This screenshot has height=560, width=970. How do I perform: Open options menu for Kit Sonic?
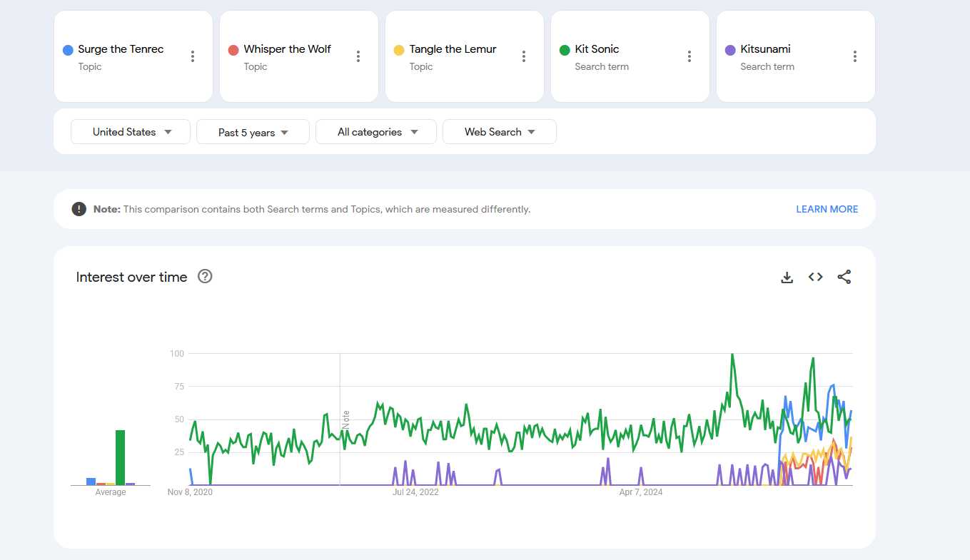(x=689, y=56)
